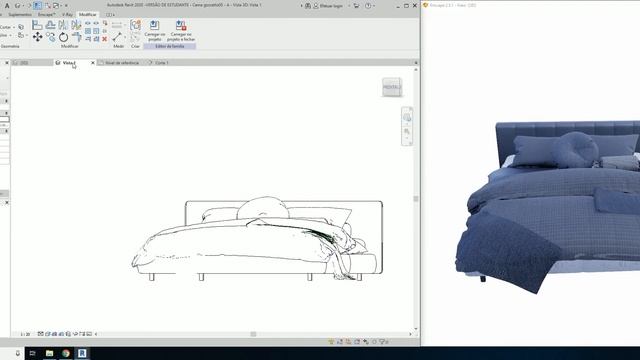
Task: Open the V-Ray ribbon tab
Action: click(x=67, y=14)
